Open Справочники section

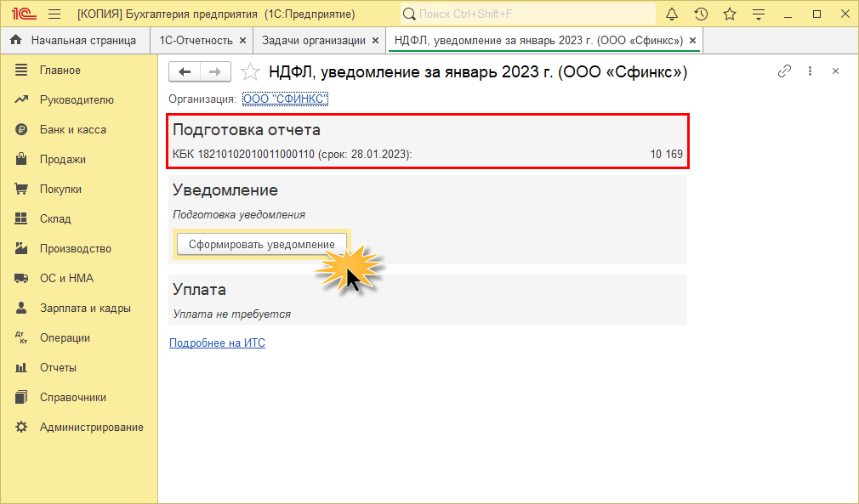[79, 397]
